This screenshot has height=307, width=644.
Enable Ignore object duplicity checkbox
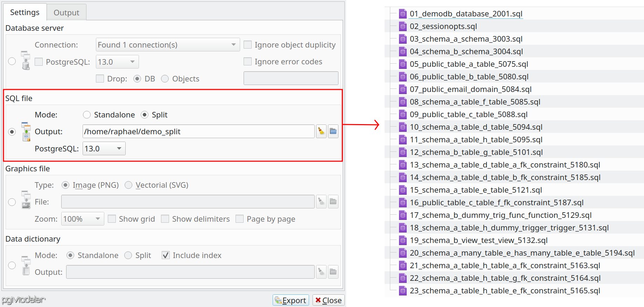[247, 45]
